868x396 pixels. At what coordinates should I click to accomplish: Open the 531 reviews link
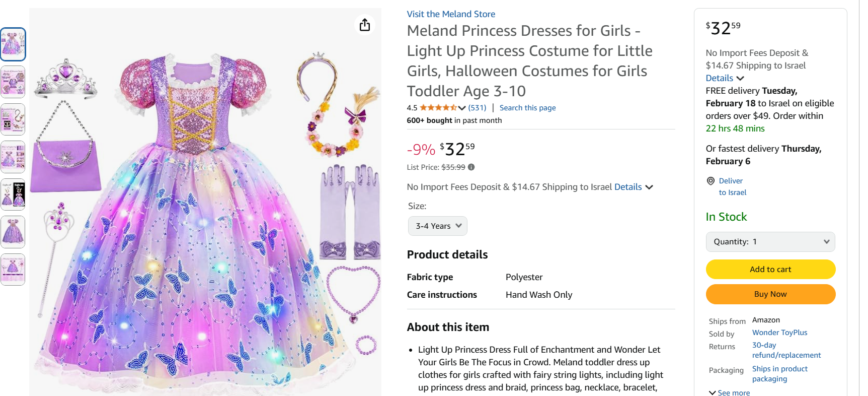point(477,108)
